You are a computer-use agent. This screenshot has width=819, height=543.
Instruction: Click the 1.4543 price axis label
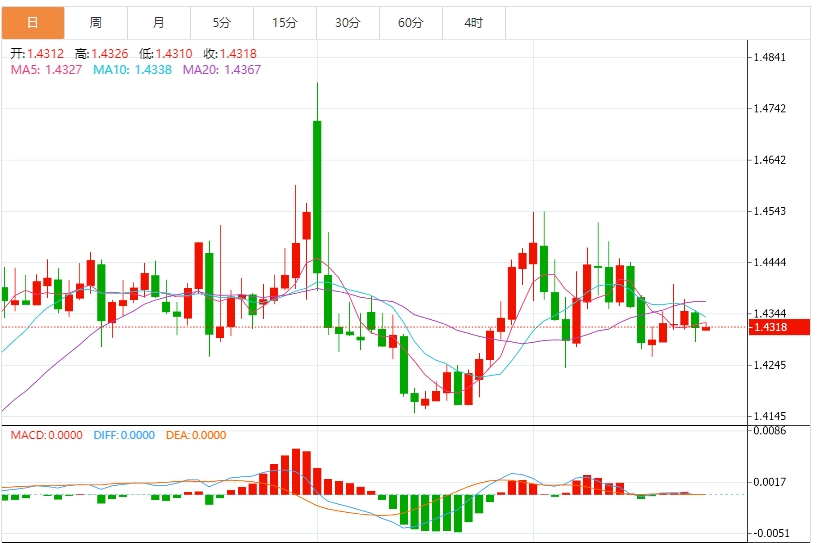point(770,211)
